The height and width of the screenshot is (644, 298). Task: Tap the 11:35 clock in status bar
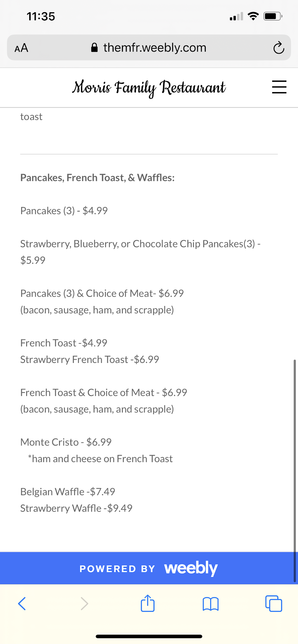coord(41,16)
